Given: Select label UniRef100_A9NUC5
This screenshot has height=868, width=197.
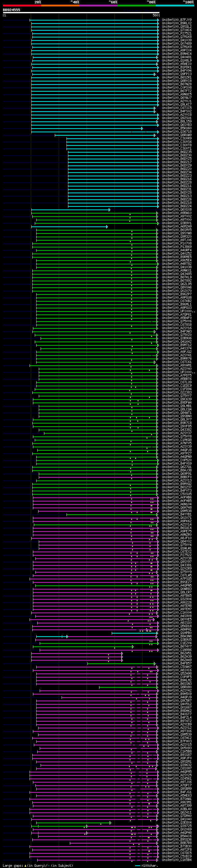Looking at the screenshot, I should point(177,94).
